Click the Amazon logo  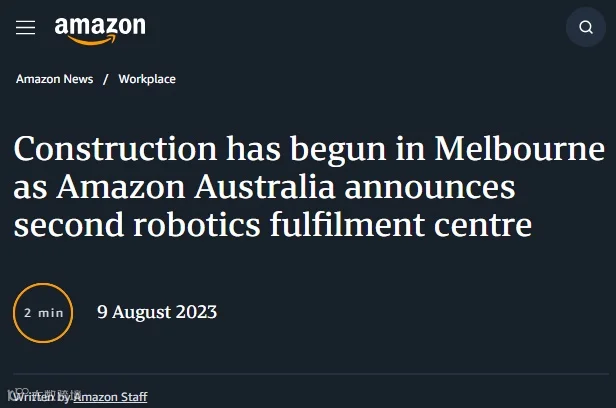tap(100, 31)
